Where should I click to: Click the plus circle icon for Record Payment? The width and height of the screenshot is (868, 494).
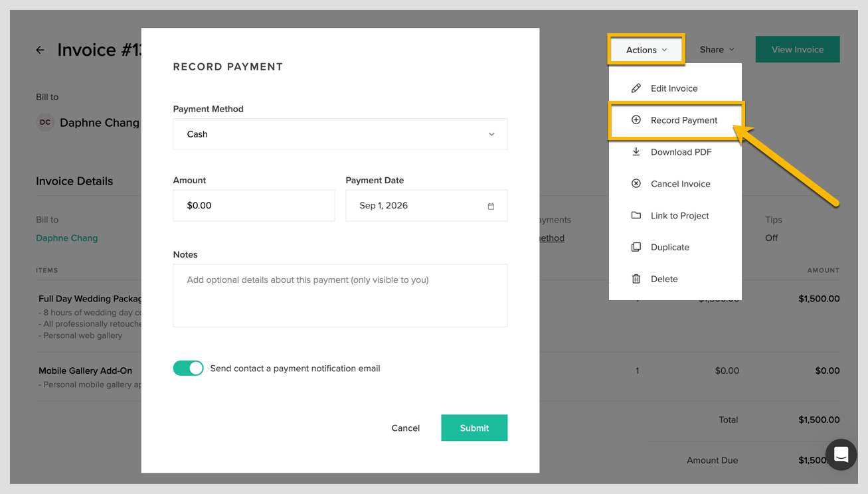pyautogui.click(x=636, y=120)
